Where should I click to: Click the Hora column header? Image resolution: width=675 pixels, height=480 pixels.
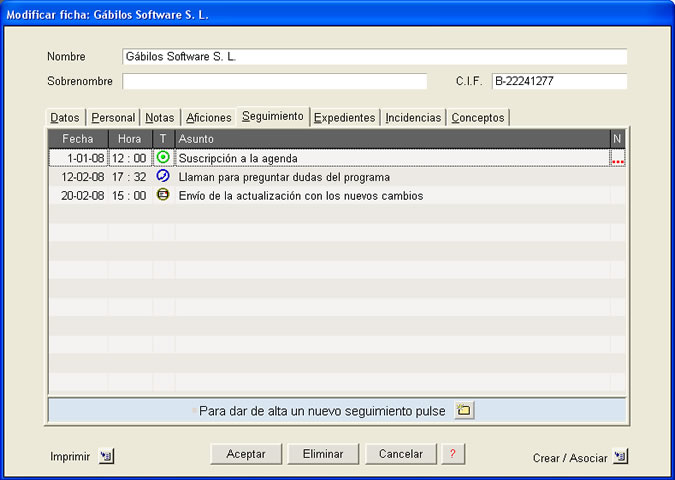click(x=130, y=139)
